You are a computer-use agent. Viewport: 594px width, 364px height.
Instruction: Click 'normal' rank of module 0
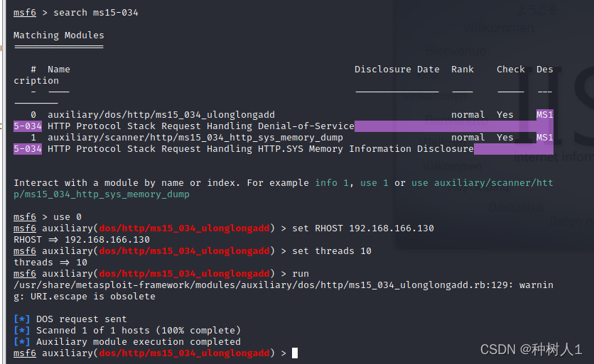[x=468, y=115]
